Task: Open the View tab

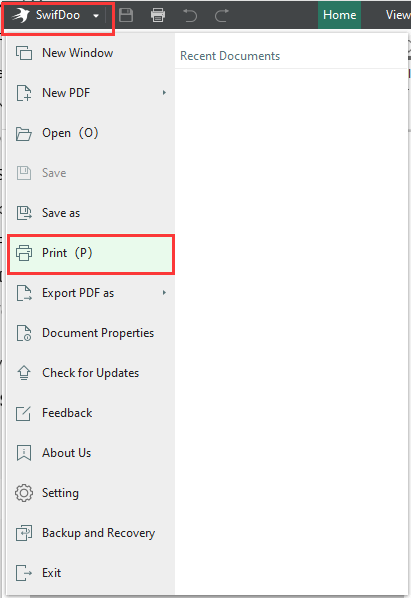Action: (x=398, y=15)
